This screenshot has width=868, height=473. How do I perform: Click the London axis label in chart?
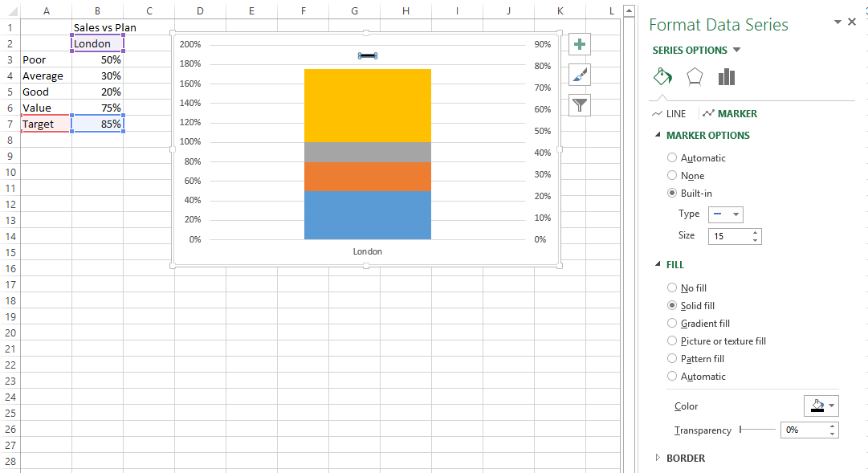(368, 251)
